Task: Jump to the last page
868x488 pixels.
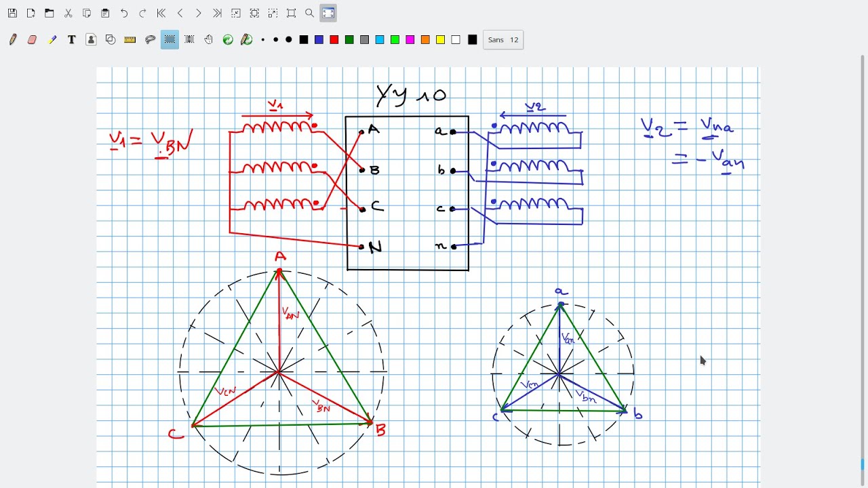Action: click(x=217, y=13)
